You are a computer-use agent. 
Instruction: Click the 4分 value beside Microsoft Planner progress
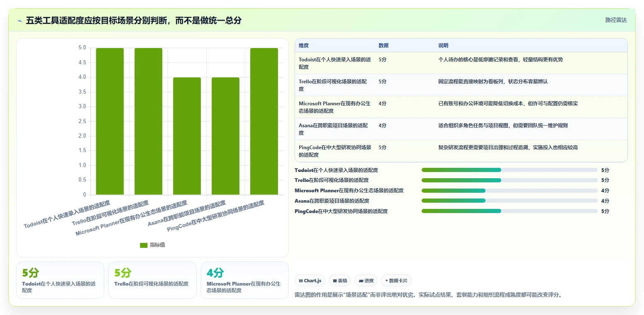coord(605,191)
